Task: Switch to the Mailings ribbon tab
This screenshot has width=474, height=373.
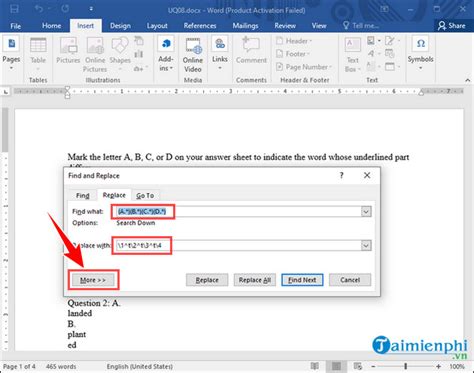Action: 245,26
